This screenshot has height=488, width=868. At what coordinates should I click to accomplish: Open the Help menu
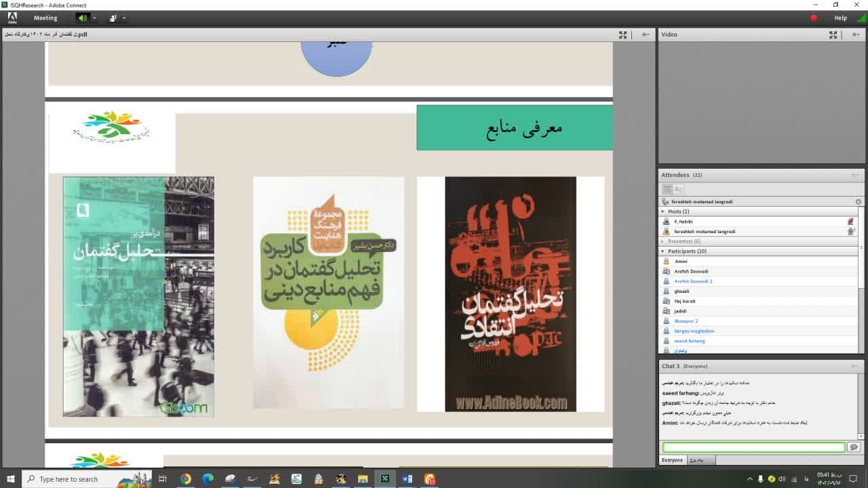840,18
